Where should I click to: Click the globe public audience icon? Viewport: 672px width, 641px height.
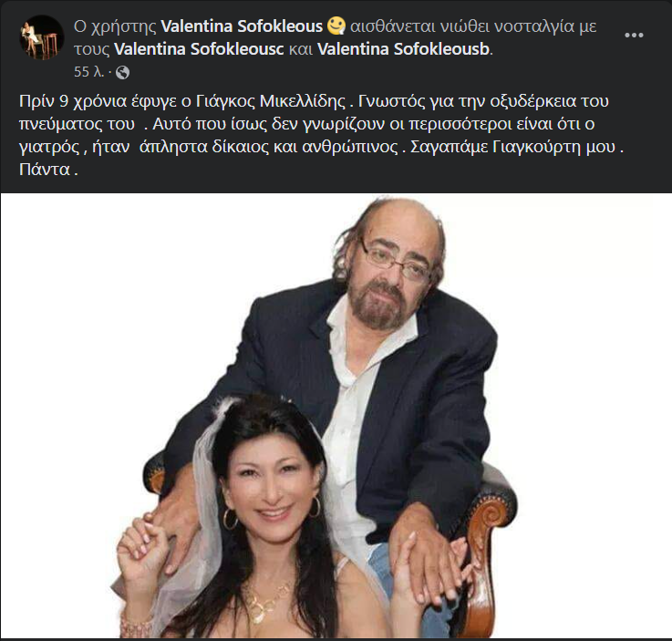click(x=122, y=72)
